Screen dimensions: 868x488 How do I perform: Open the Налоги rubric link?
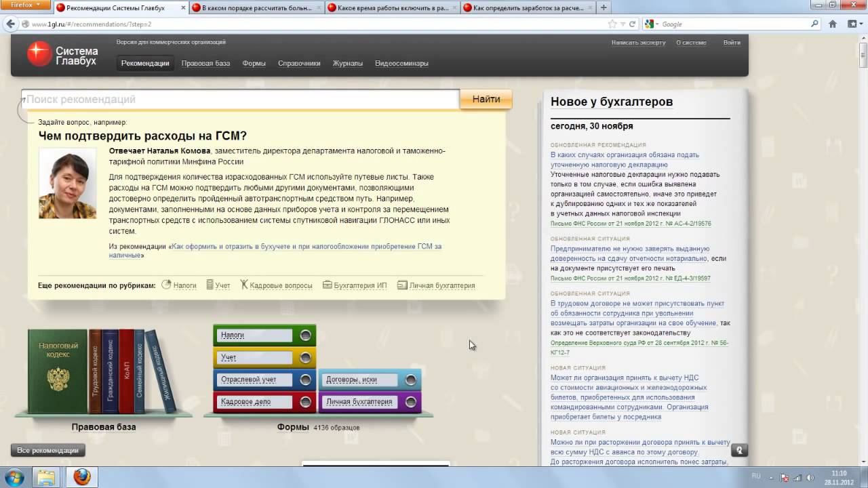179,285
